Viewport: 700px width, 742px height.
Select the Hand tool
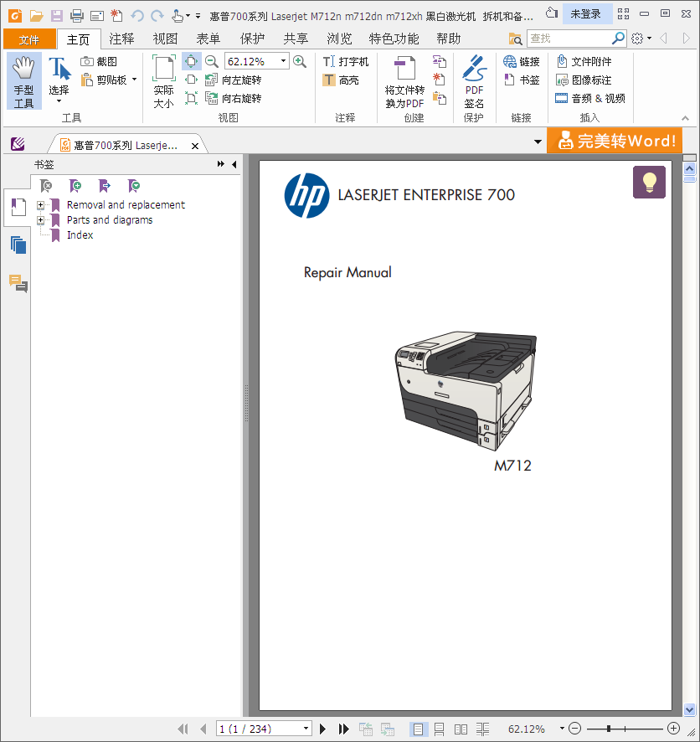point(23,81)
